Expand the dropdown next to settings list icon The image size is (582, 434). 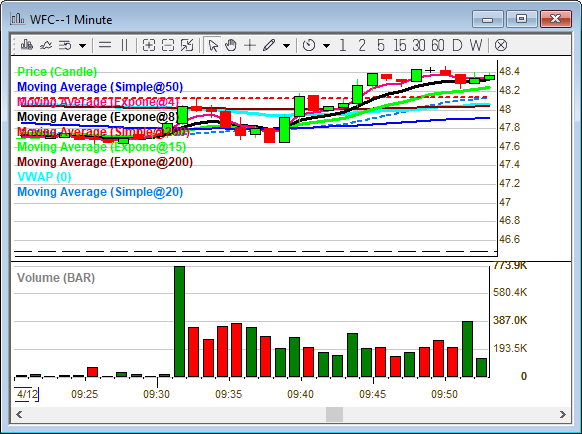pyautogui.click(x=82, y=46)
